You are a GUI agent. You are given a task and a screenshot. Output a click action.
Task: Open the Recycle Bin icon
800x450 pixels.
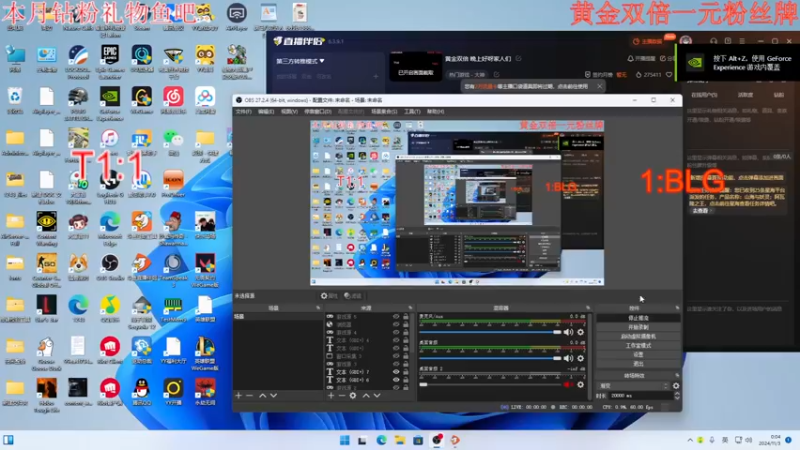pos(15,96)
